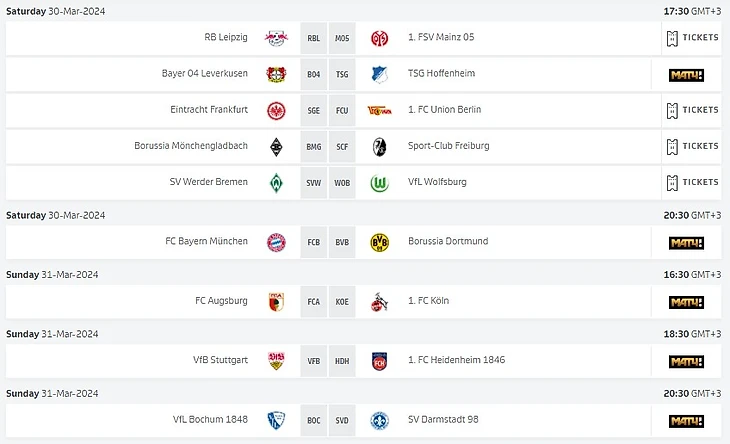Click the 1. FSV Mainz 05 crest
The height and width of the screenshot is (444, 730).
[x=380, y=38]
